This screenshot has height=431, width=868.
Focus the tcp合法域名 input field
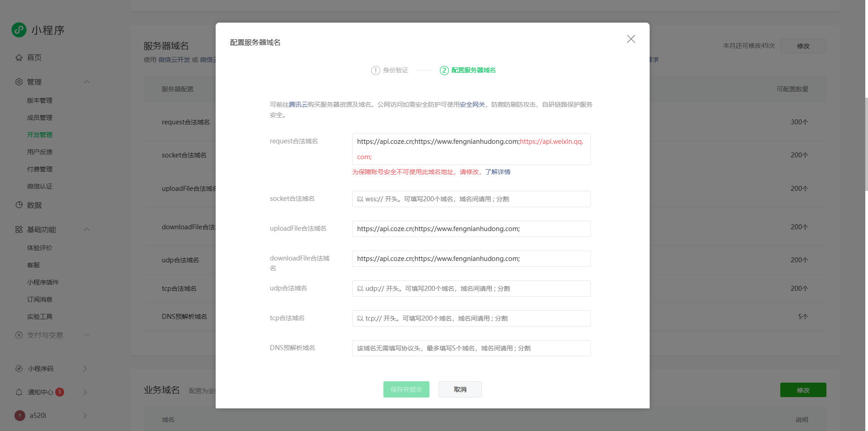tap(472, 318)
